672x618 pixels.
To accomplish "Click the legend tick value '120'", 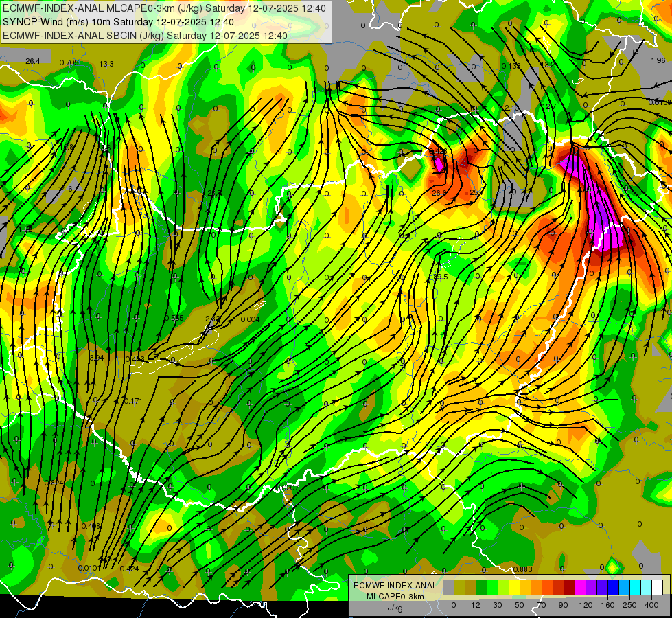I will [x=586, y=605].
